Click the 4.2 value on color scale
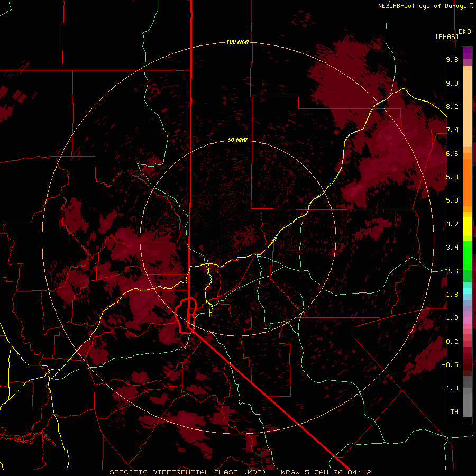Image resolution: width=476 pixels, height=476 pixels. pos(452,224)
